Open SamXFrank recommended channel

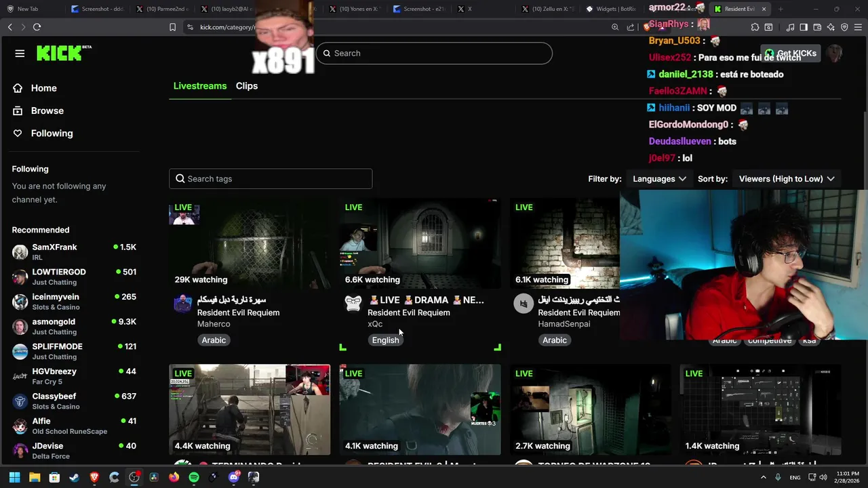point(74,252)
